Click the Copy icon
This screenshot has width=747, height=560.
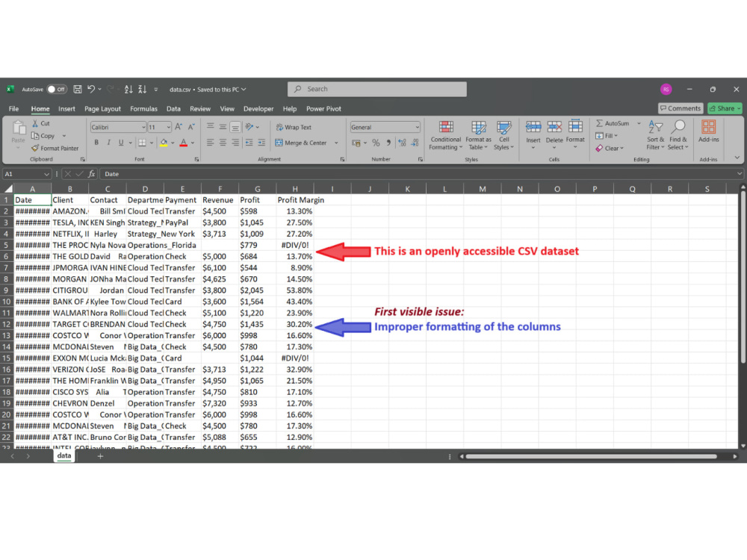click(x=35, y=136)
